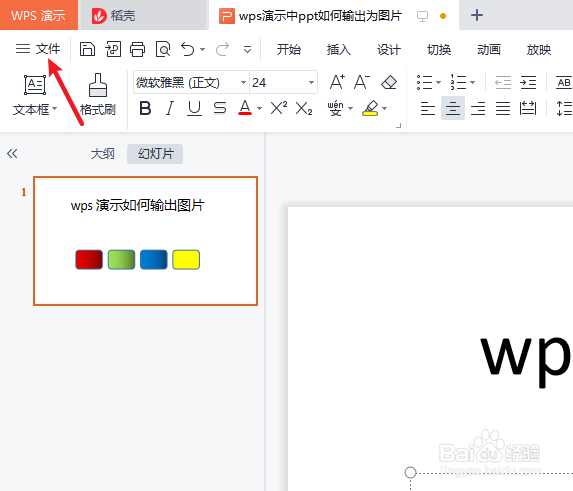The image size is (573, 491).
Task: Open Print Preview icon
Action: 163,49
